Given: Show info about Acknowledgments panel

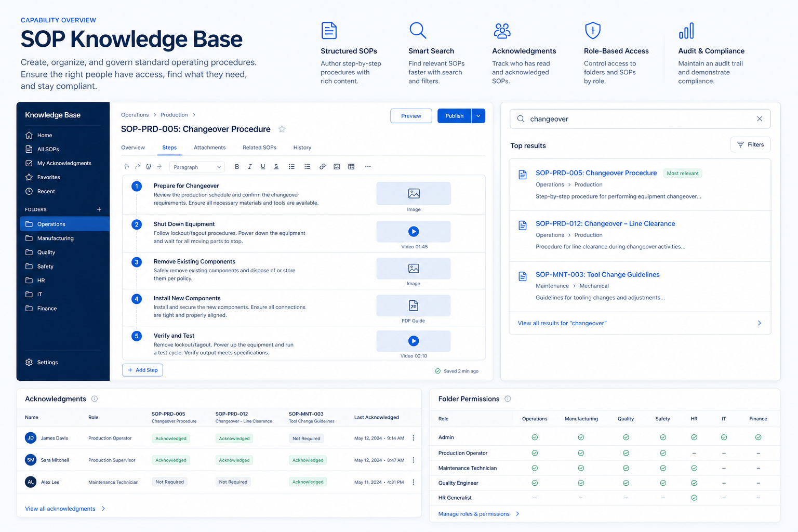Looking at the screenshot, I should 95,399.
